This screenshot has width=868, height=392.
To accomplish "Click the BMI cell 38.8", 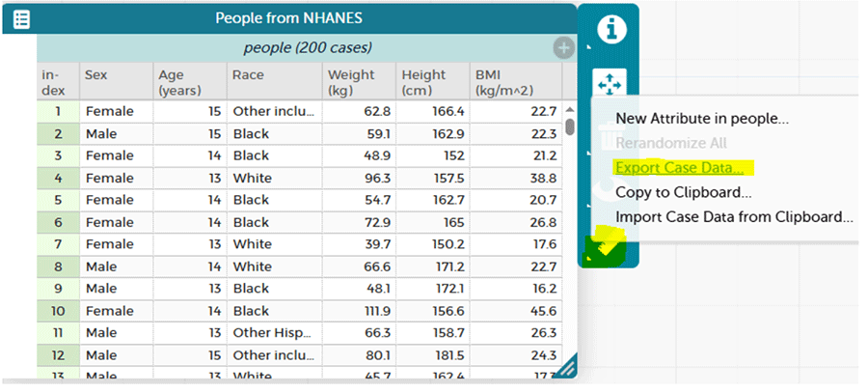I will click(x=516, y=178).
